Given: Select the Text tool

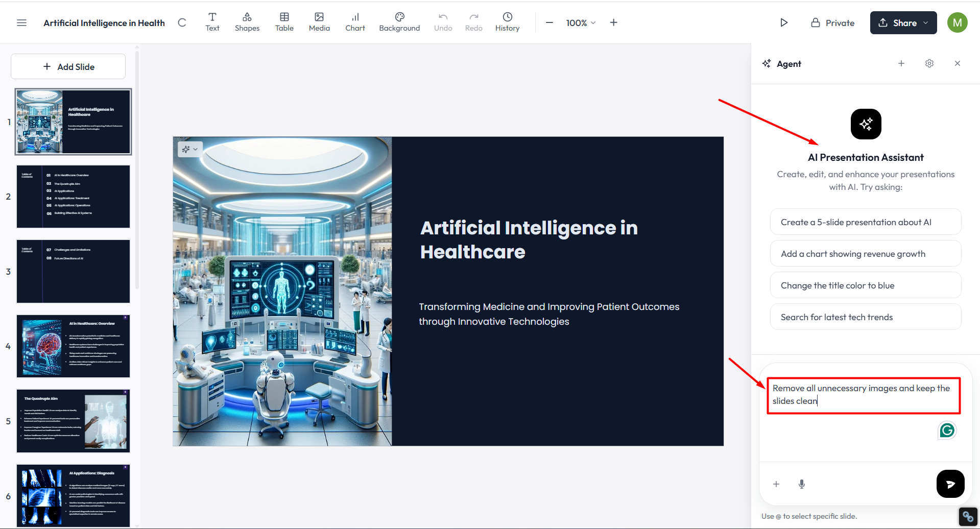Looking at the screenshot, I should point(212,22).
